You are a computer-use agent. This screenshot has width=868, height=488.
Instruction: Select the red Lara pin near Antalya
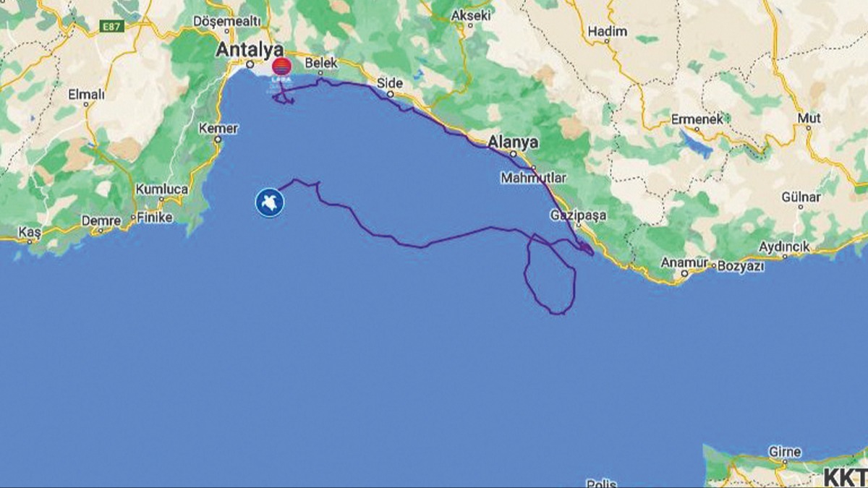281,67
